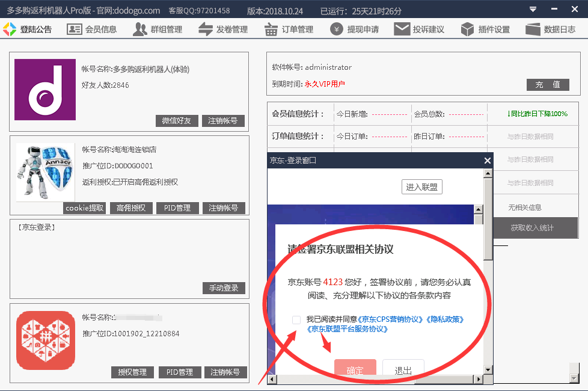
Task: Open PID管理 for the Taobao account
Action: (177, 208)
